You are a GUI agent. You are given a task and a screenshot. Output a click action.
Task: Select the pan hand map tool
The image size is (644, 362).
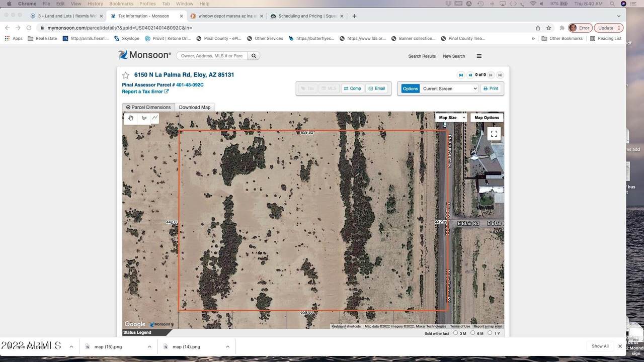[x=131, y=118]
